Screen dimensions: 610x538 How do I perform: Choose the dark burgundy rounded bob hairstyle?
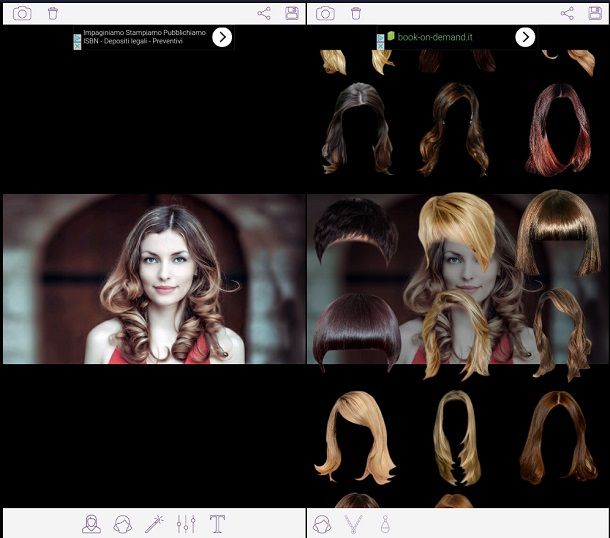[356, 331]
